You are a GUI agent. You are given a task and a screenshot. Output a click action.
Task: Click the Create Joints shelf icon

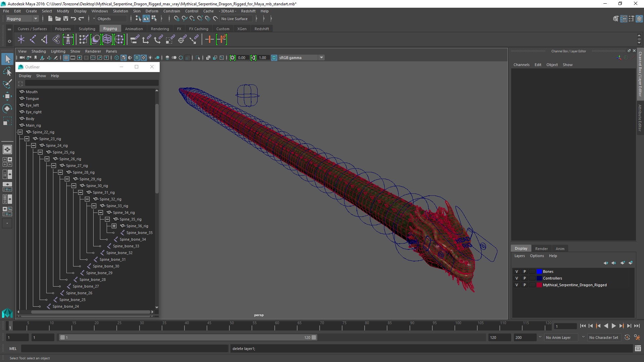[x=33, y=40]
